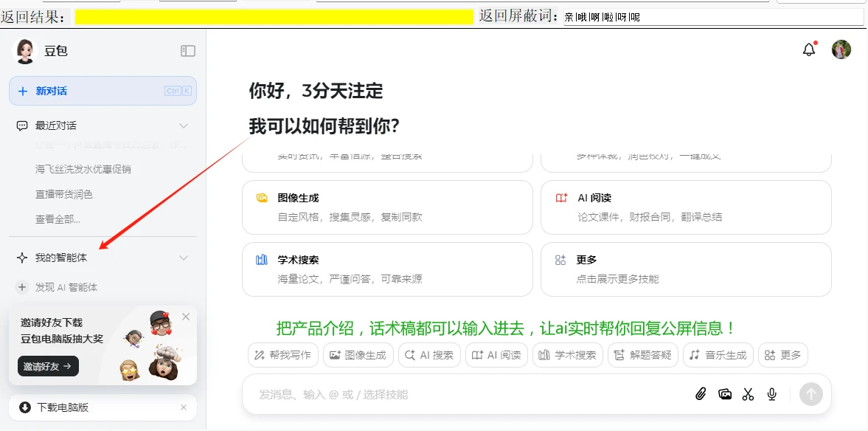Viewport: 868px width, 431px height.
Task: Expand the 我的智能体 section chevron
Action: point(184,258)
